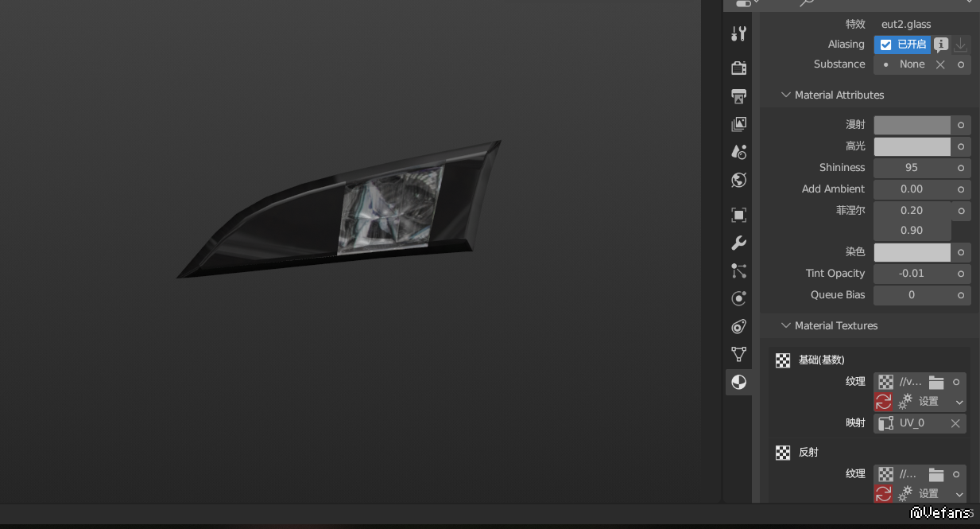
Task: Pick the tint (染色) color
Action: pyautogui.click(x=912, y=252)
